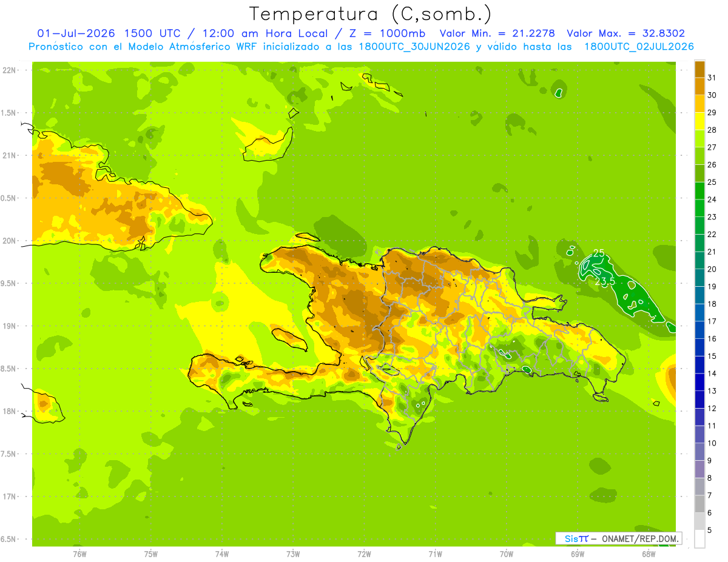The image size is (728, 562).
Task: Click the "72W" longitude axis label
Action: point(364,554)
